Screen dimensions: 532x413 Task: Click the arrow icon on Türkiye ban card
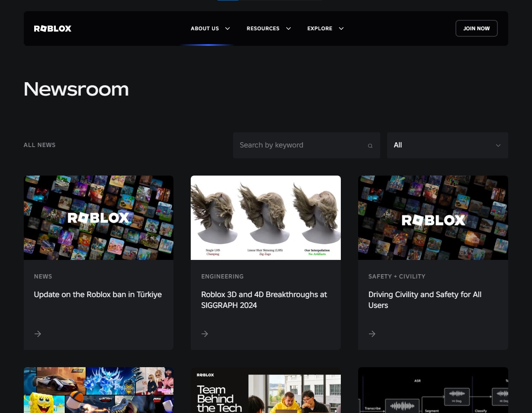coord(38,334)
